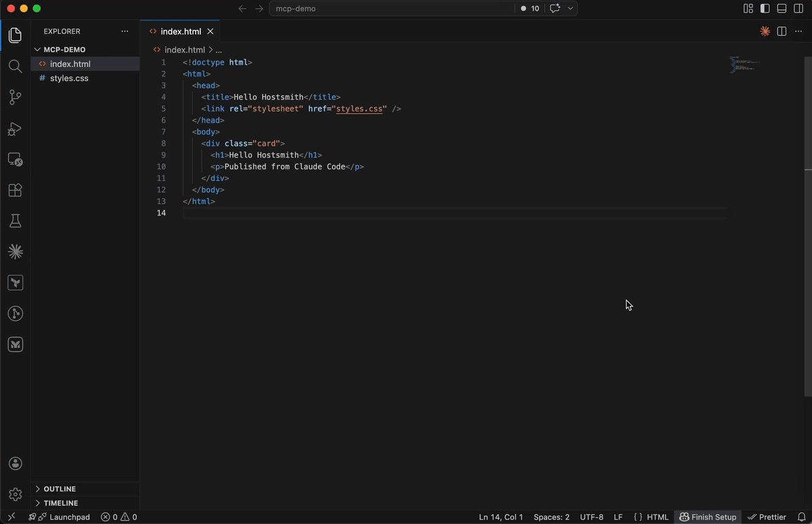Image resolution: width=812 pixels, height=524 pixels.
Task: Change indentation via Spaces: 2
Action: [551, 517]
